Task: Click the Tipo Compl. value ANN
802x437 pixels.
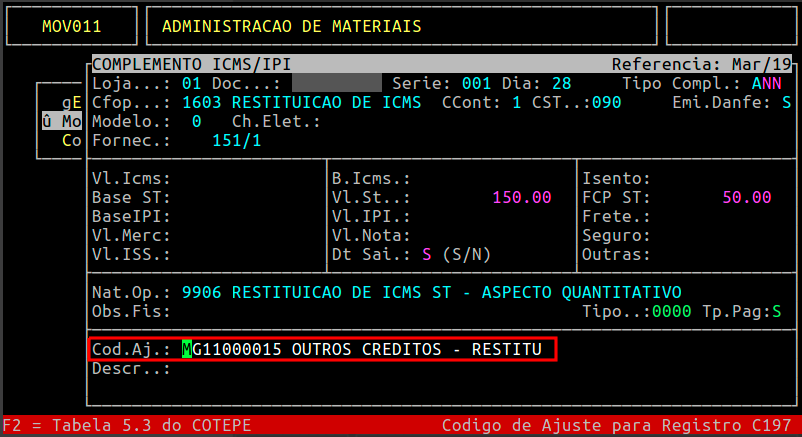Action: (x=767, y=83)
